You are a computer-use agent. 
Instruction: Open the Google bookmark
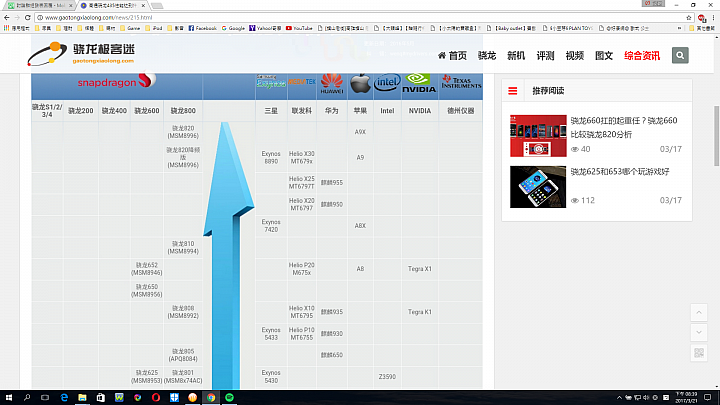point(233,28)
